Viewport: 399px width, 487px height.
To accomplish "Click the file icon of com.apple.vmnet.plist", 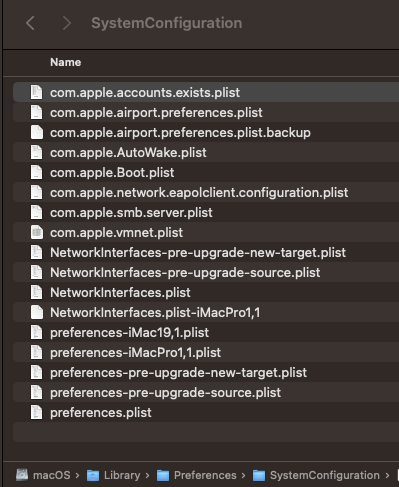I will [36, 232].
